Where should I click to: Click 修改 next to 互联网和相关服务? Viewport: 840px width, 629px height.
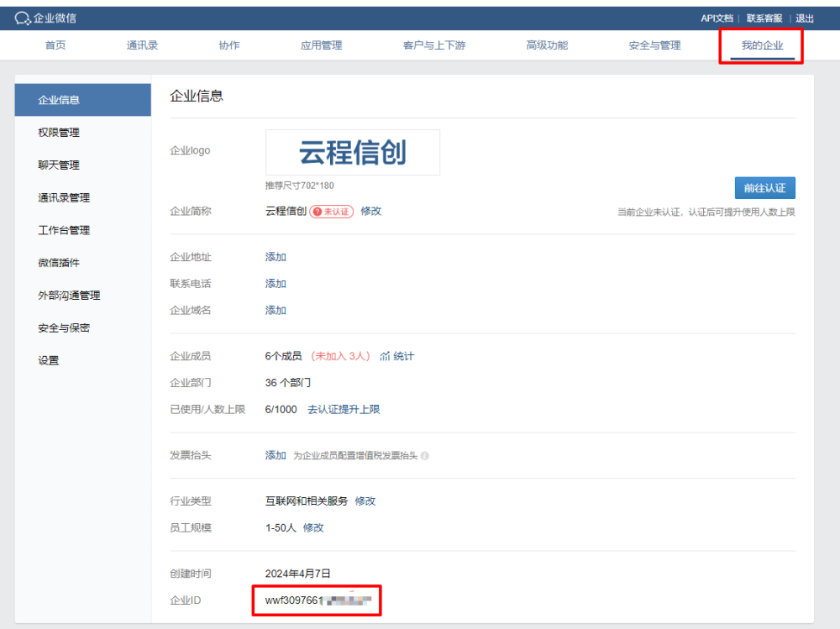click(x=365, y=501)
